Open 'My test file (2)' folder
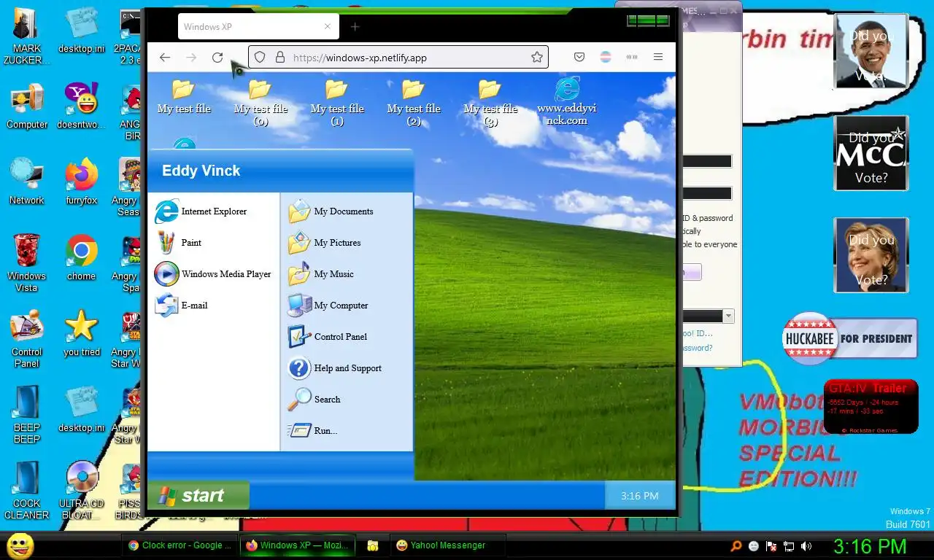 (x=414, y=102)
